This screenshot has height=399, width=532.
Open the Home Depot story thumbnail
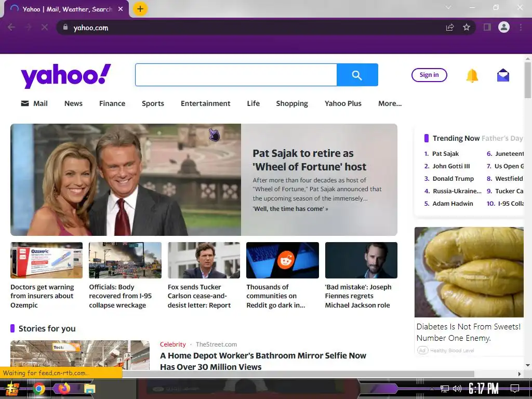coord(80,355)
